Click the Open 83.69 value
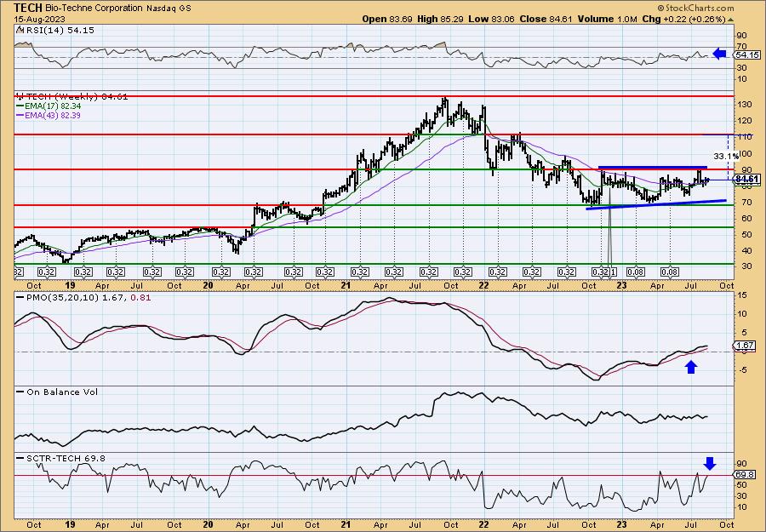The image size is (766, 532). click(387, 19)
